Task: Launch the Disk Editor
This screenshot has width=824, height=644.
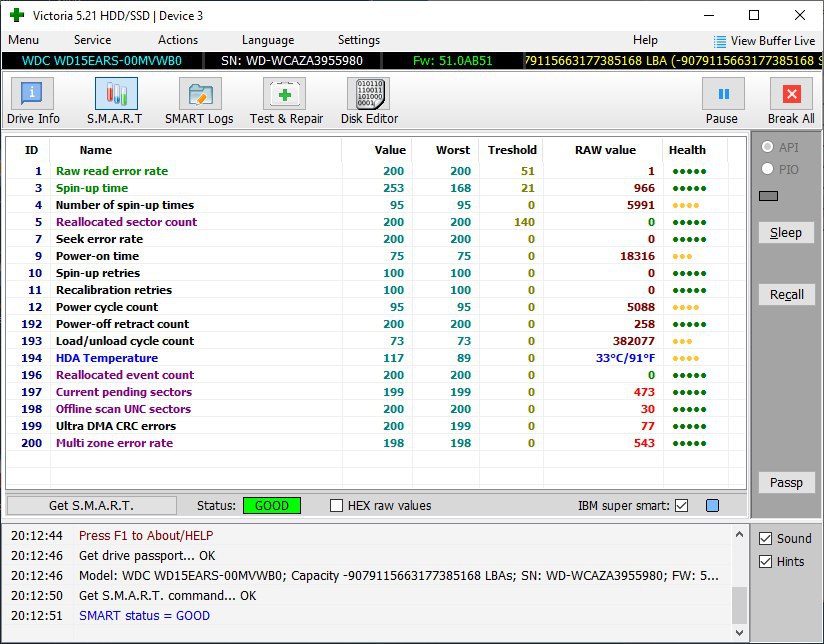Action: (368, 94)
